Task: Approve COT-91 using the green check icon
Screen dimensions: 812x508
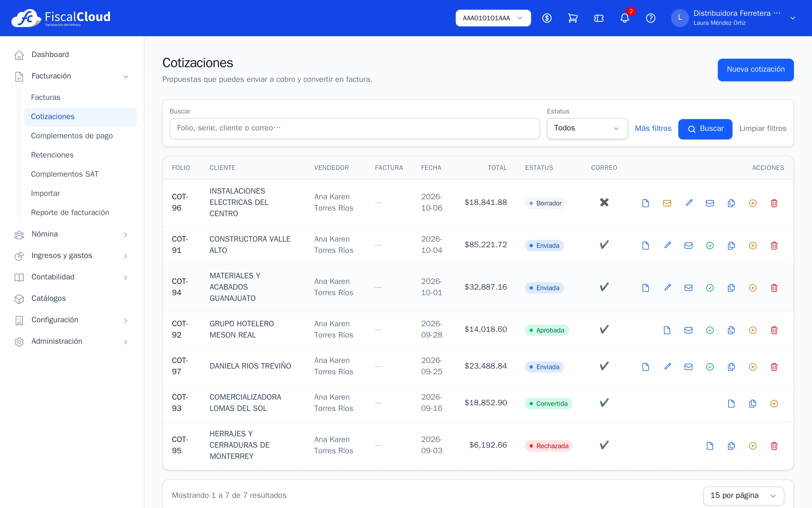Action: [710, 246]
